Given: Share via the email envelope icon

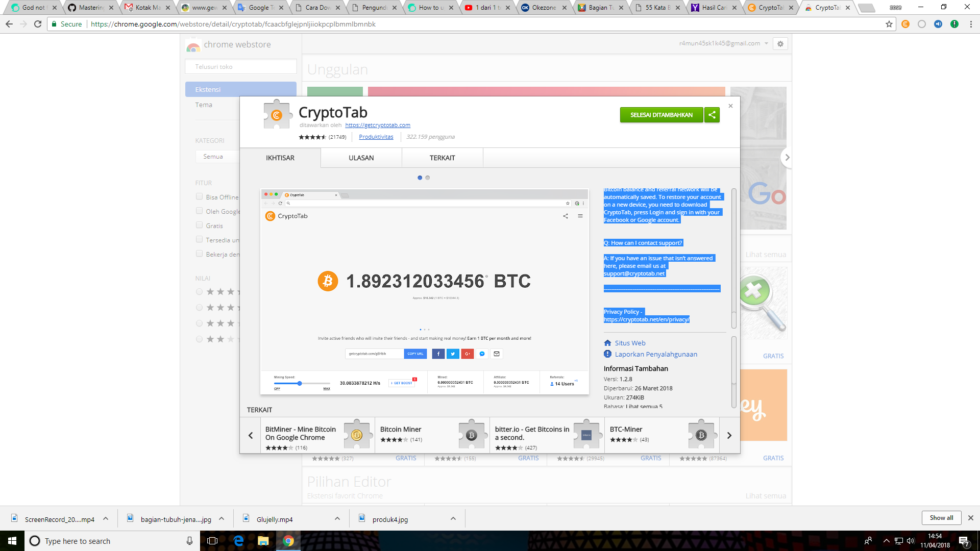Looking at the screenshot, I should [x=496, y=354].
